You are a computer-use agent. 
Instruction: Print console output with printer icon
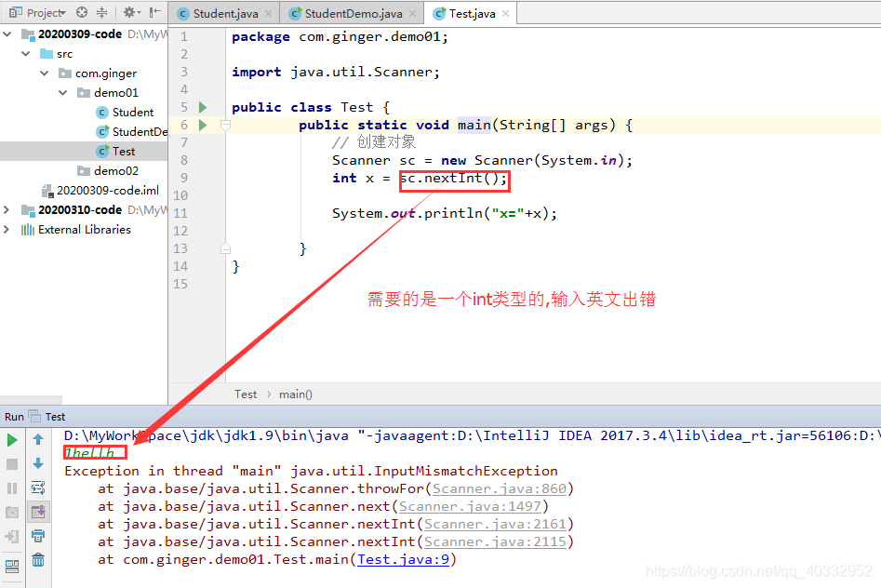tap(38, 536)
